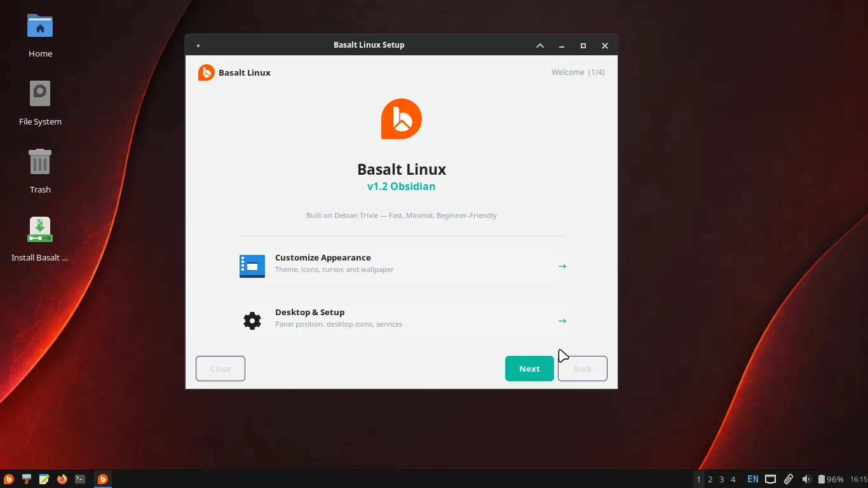The width and height of the screenshot is (868, 488).
Task: Click the small Basalt logo in the setup header
Action: (207, 72)
